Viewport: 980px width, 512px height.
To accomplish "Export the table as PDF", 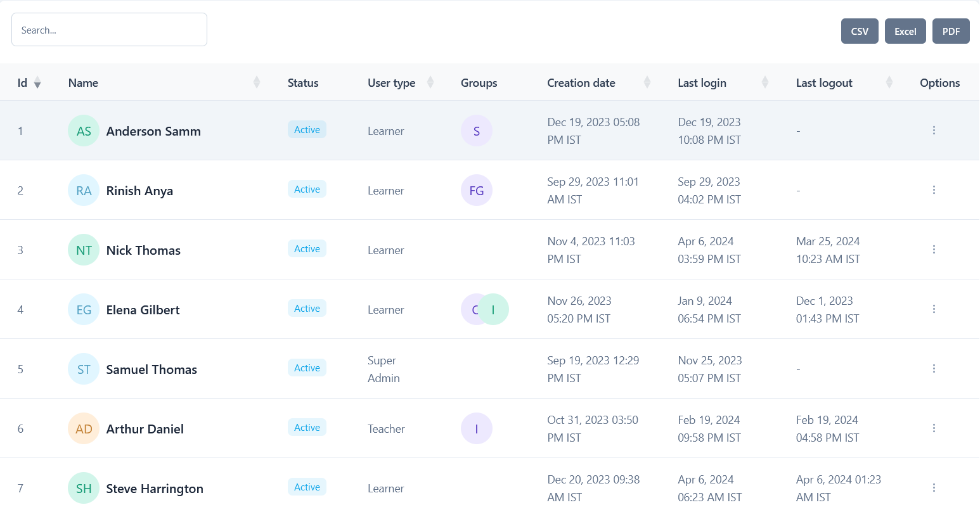I will tap(951, 30).
